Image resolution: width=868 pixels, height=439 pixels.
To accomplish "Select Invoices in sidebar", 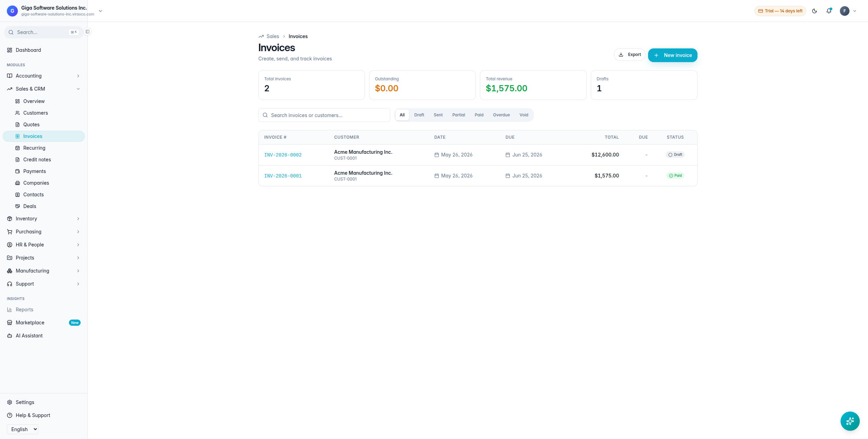I will coord(44,136).
